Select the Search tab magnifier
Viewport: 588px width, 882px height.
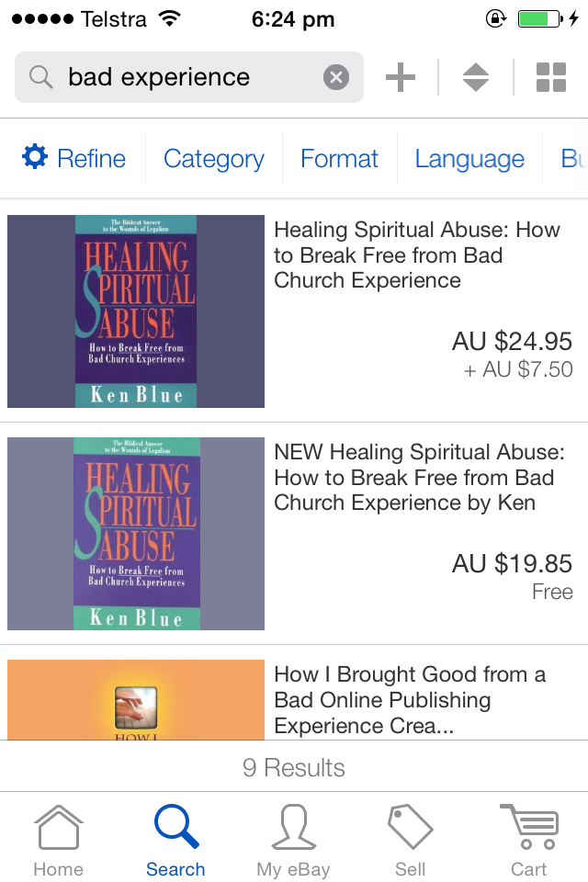175,841
